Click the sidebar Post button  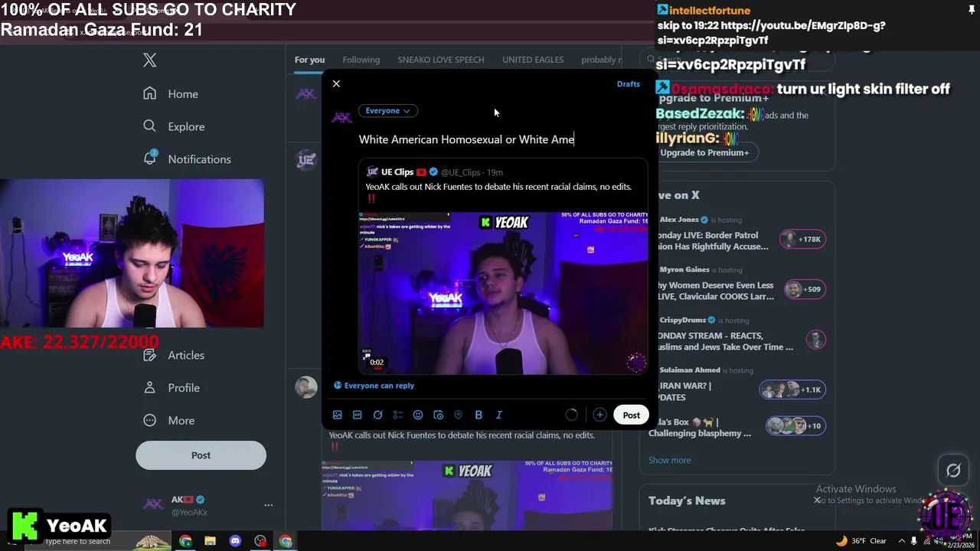[x=201, y=455]
